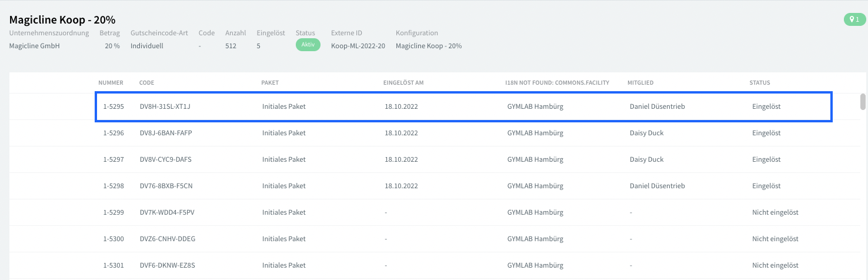The height and width of the screenshot is (280, 868).
Task: Click Nicht eingelöst status of row 1-5299
Action: tap(775, 212)
